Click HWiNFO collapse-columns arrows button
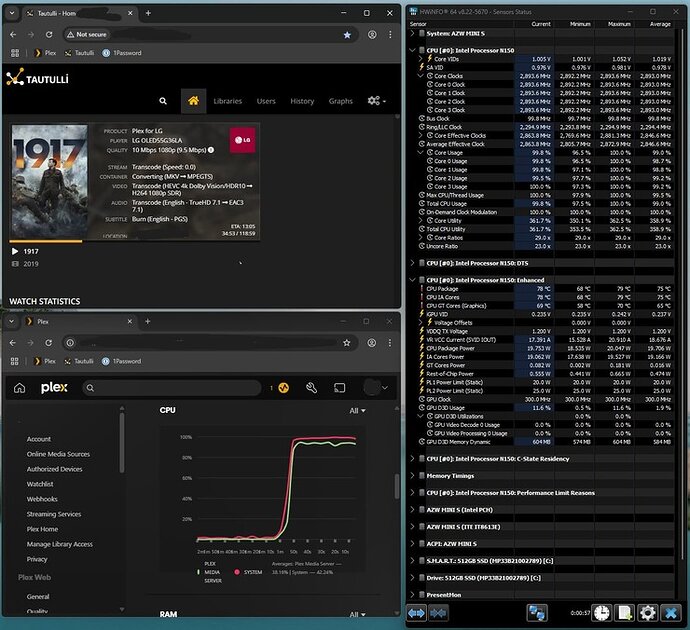The width and height of the screenshot is (690, 630). pyautogui.click(x=438, y=613)
